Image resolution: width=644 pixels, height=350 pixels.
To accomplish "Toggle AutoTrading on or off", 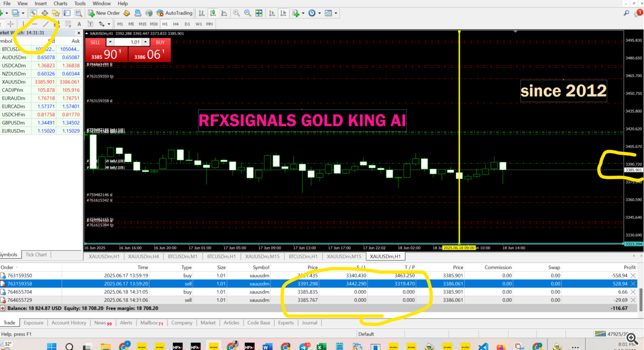I will [174, 13].
